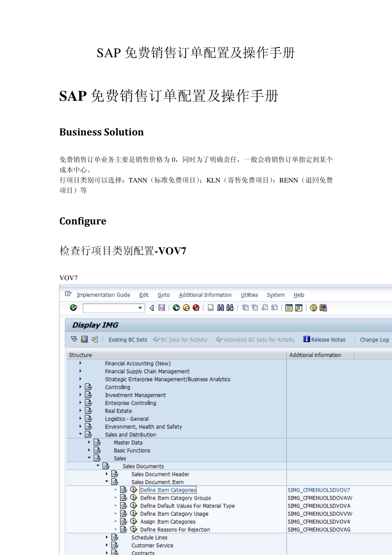Click the Expand All subtree icon
The image size is (392, 555).
74,339
